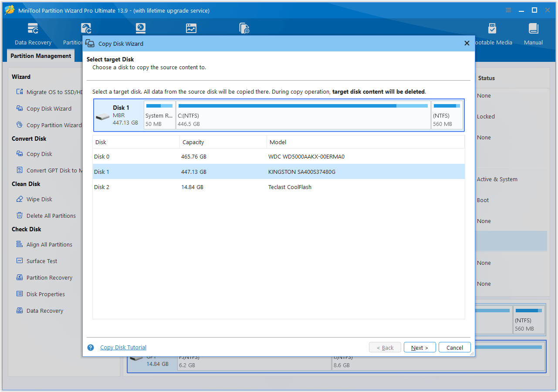Open Data Recovery in the top toolbar
The width and height of the screenshot is (558, 392).
(x=33, y=34)
